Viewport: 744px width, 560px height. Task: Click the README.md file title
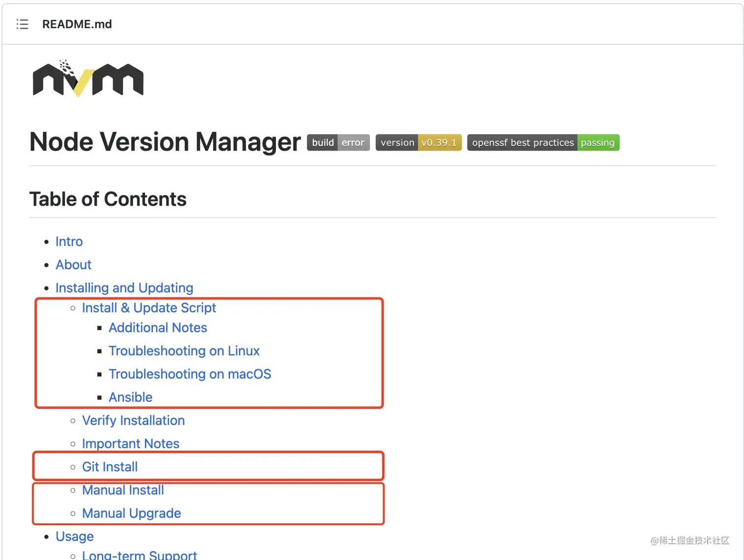pyautogui.click(x=77, y=24)
